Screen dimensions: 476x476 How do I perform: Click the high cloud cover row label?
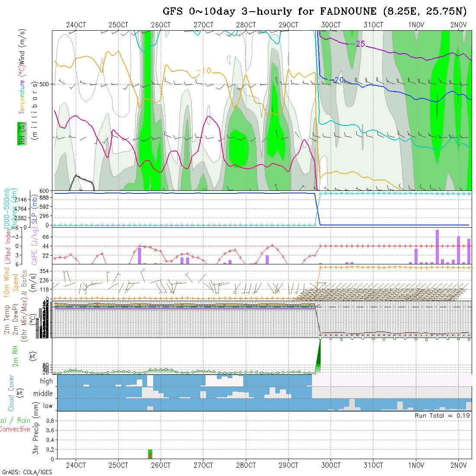(46, 381)
